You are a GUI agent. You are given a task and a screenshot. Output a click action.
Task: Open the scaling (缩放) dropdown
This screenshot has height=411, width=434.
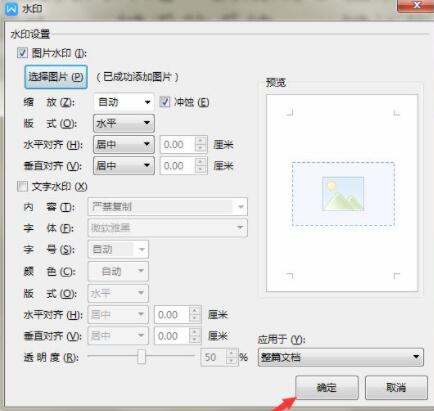point(124,102)
